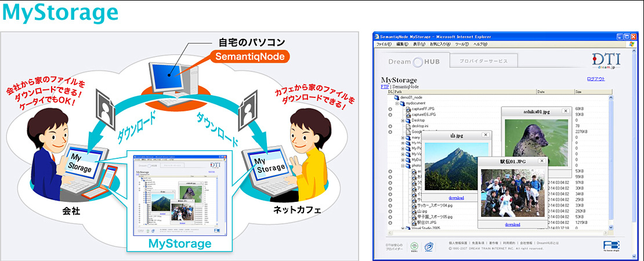Click the horizontal scrollbar right arrow
Image resolution: width=644 pixels, height=261 pixels.
pyautogui.click(x=605, y=233)
